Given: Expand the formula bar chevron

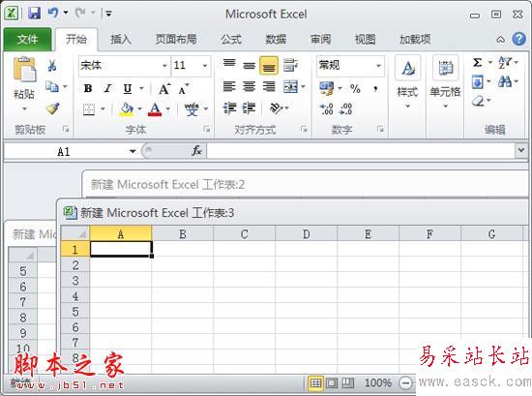Looking at the screenshot, I should [x=521, y=150].
